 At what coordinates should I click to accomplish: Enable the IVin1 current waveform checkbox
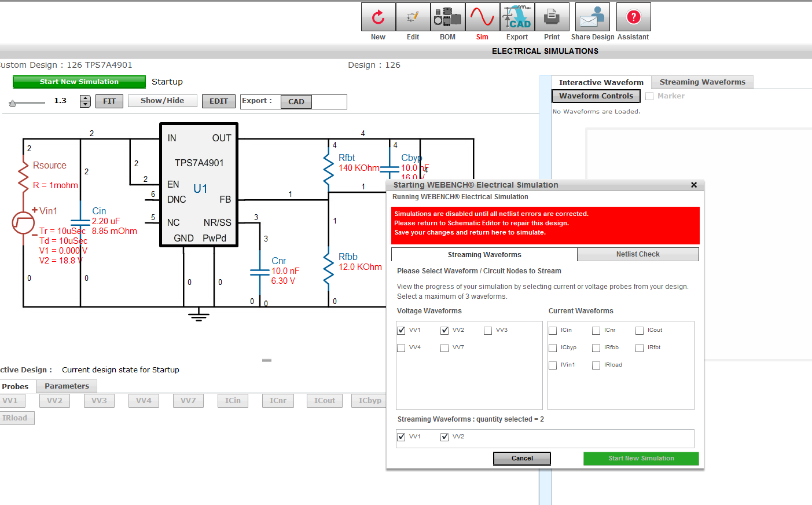tap(553, 365)
